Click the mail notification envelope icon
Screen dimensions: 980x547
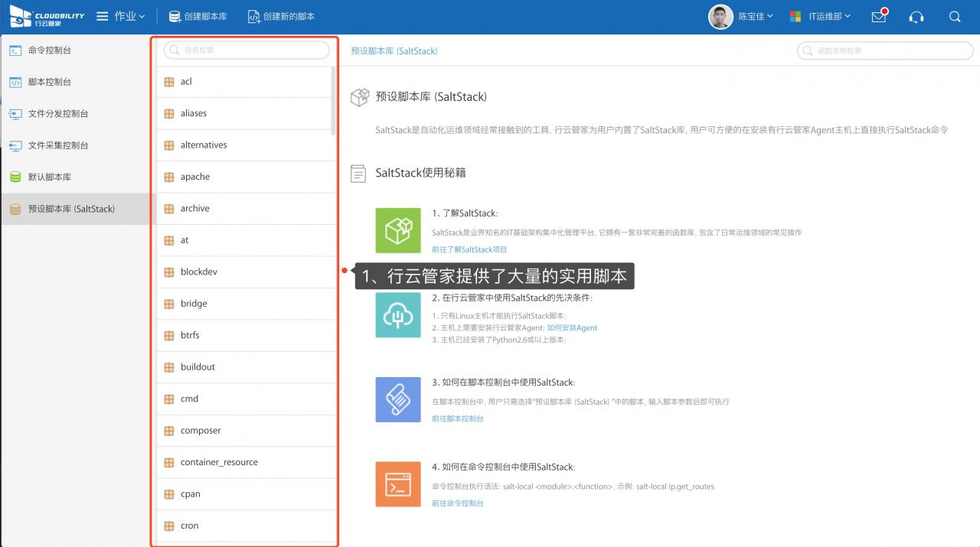(x=878, y=17)
